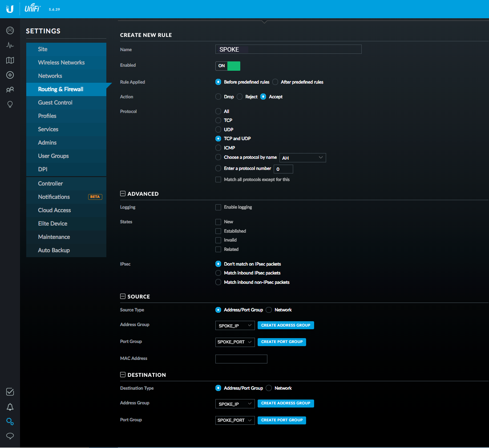Check the Enable logging checkbox
The image size is (489, 448).
pos(218,207)
